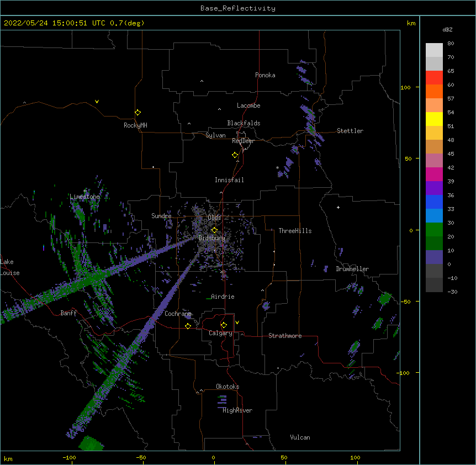Click the white asterisk marker east of Innisfail
The image size is (476, 465).
pyautogui.click(x=277, y=167)
